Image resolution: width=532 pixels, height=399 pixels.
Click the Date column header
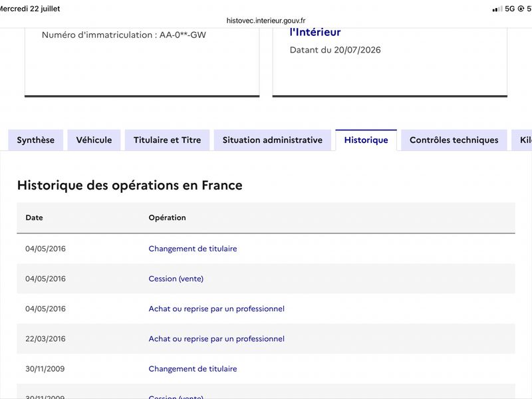35,217
